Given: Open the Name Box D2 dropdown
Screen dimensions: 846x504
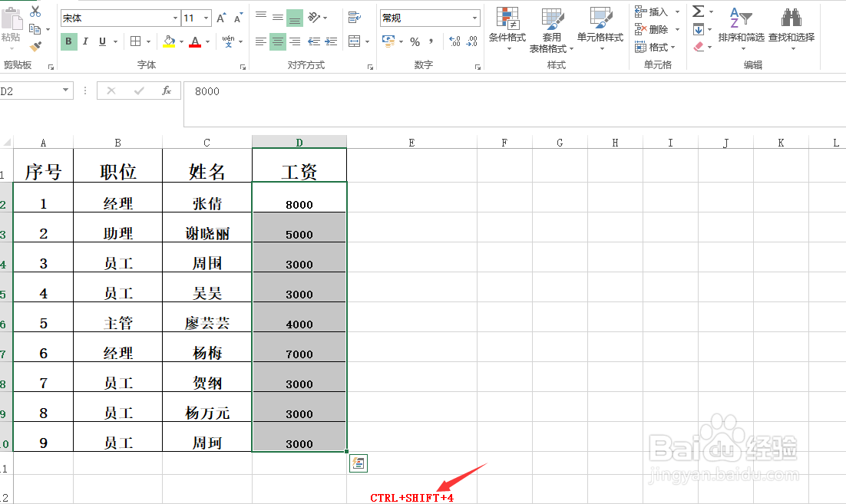Looking at the screenshot, I should (65, 90).
